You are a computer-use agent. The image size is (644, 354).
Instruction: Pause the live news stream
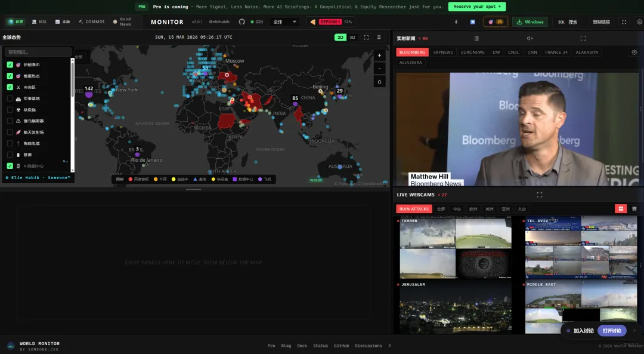[476, 38]
